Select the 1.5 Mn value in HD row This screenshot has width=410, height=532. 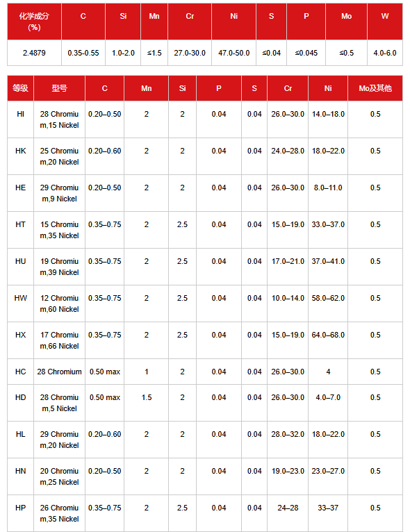coord(147,403)
